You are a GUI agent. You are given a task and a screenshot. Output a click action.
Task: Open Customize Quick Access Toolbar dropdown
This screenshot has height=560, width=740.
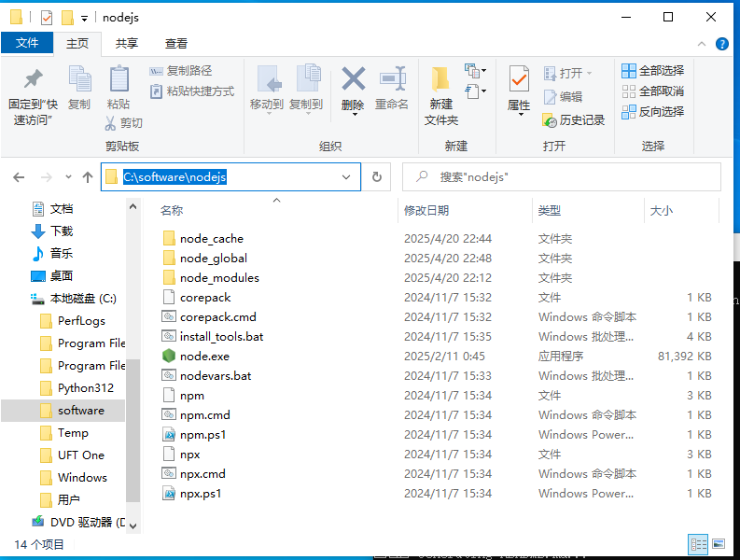pyautogui.click(x=84, y=19)
